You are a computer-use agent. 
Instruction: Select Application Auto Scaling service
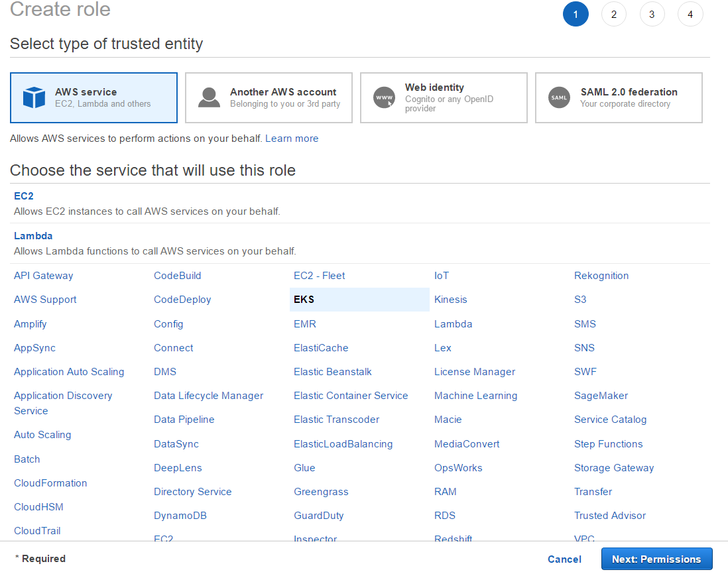(69, 372)
